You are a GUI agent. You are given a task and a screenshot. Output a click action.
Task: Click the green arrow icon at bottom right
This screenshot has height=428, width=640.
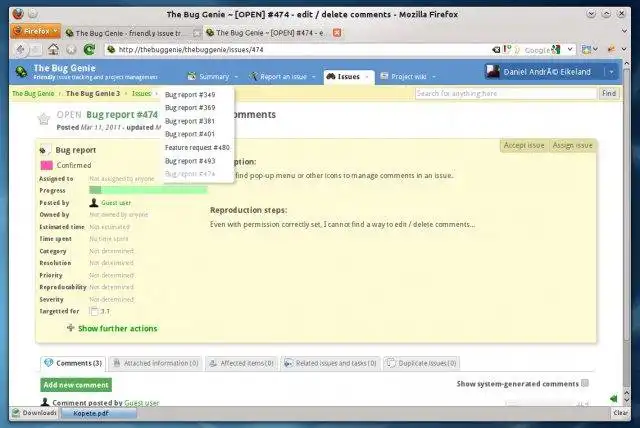(x=613, y=398)
